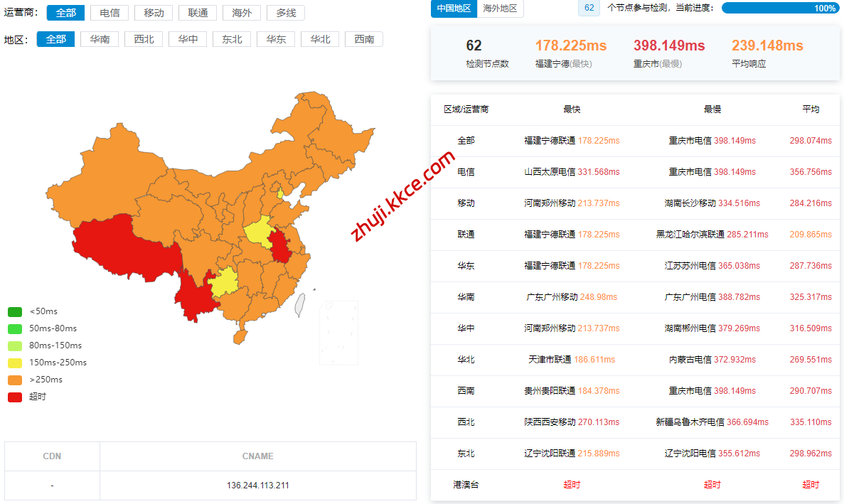Click the CNAME IP address 136.244.113.211
Screen dimensions: 844x504
(257, 486)
